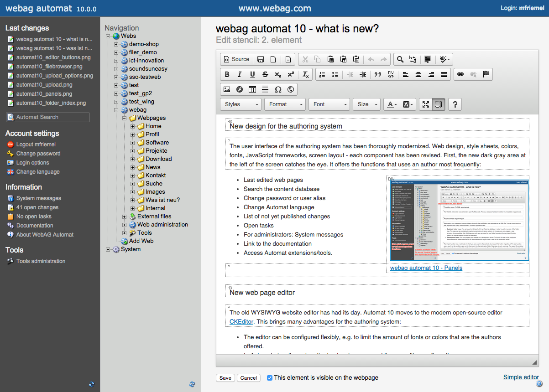Expand the demo-shop tree node

[116, 44]
